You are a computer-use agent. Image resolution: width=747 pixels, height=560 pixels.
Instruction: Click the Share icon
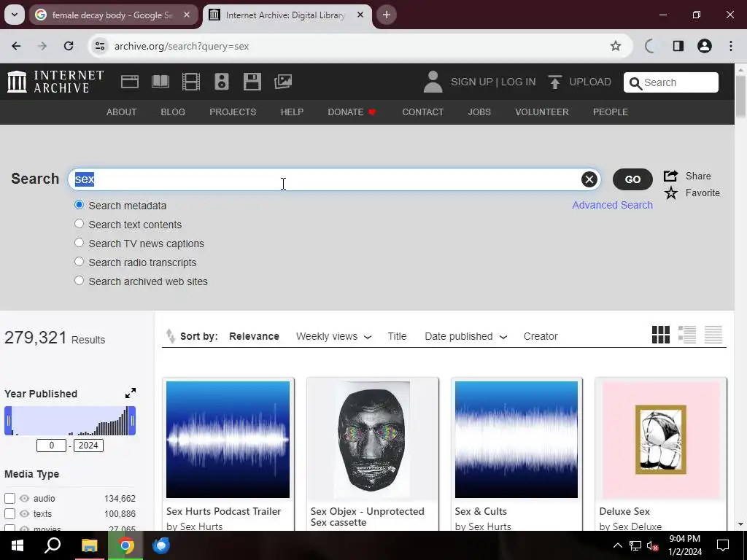(x=671, y=176)
